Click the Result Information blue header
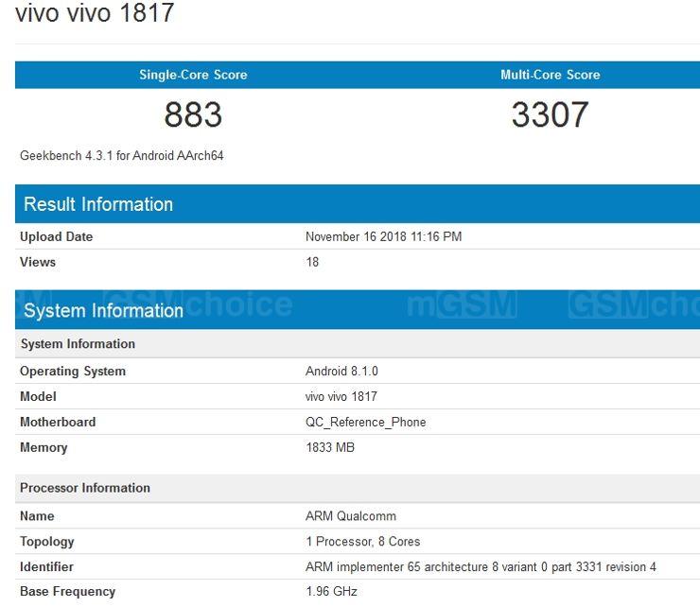 [x=98, y=204]
